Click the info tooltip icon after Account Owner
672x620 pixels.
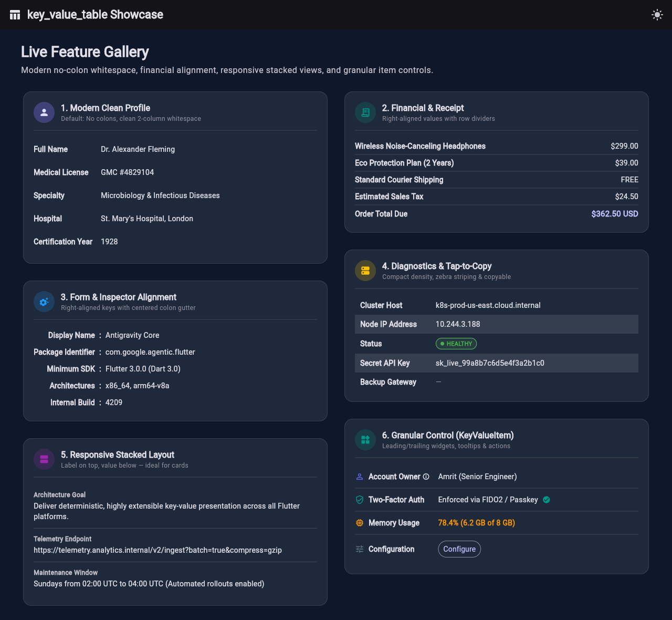point(426,477)
